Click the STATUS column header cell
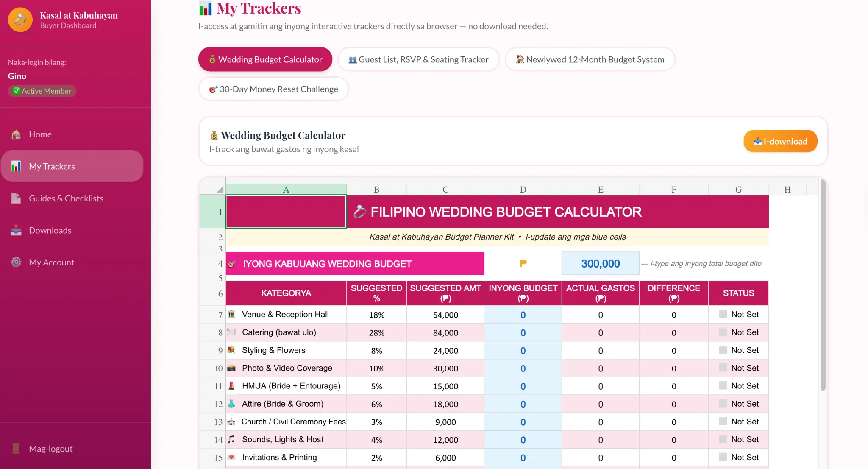The height and width of the screenshot is (469, 868). click(x=738, y=293)
